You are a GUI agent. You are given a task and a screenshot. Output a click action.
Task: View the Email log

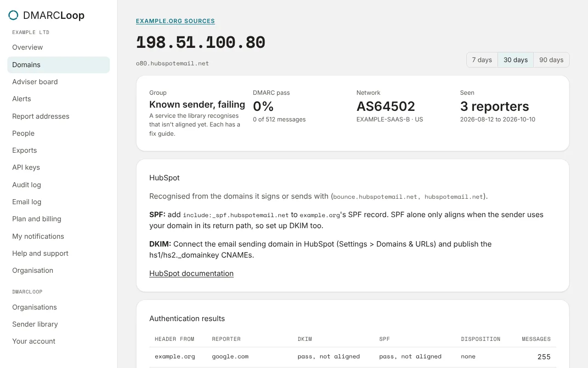pyautogui.click(x=58, y=202)
